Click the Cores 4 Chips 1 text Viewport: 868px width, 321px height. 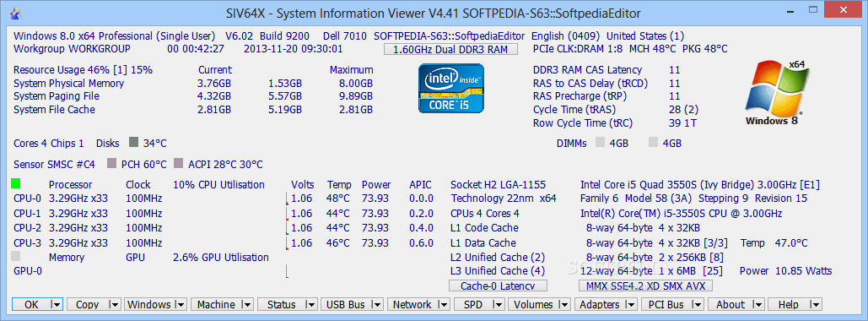(x=49, y=144)
